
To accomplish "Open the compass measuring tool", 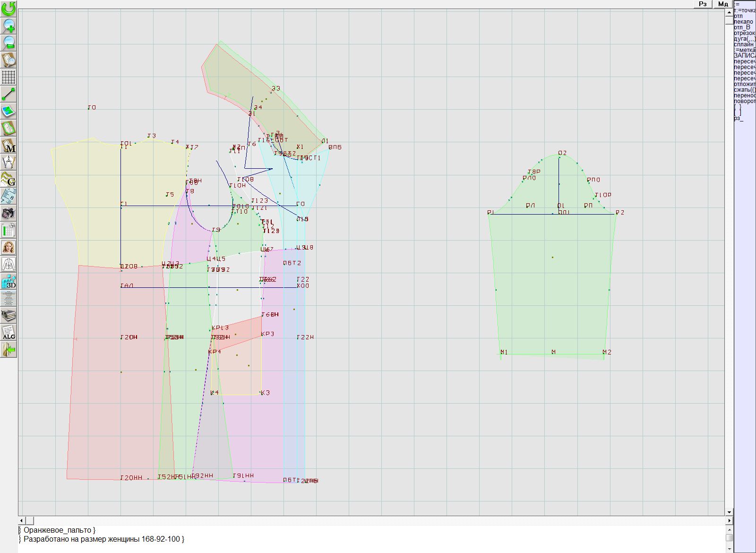I will [x=9, y=162].
